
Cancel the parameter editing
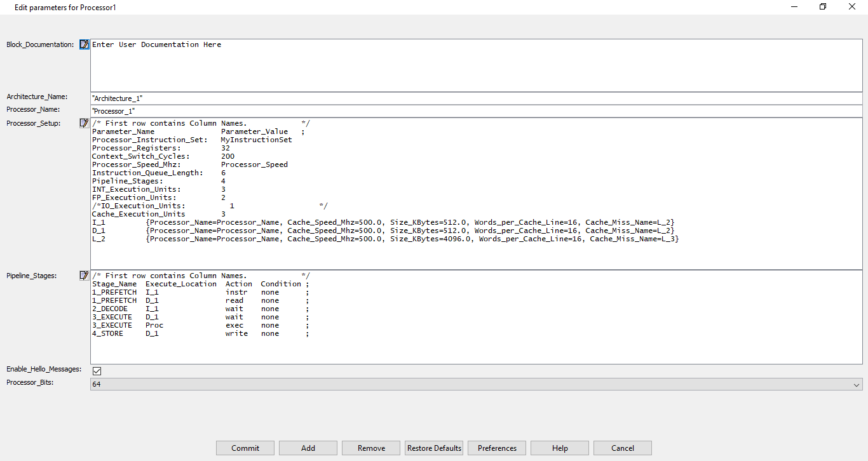(623, 448)
